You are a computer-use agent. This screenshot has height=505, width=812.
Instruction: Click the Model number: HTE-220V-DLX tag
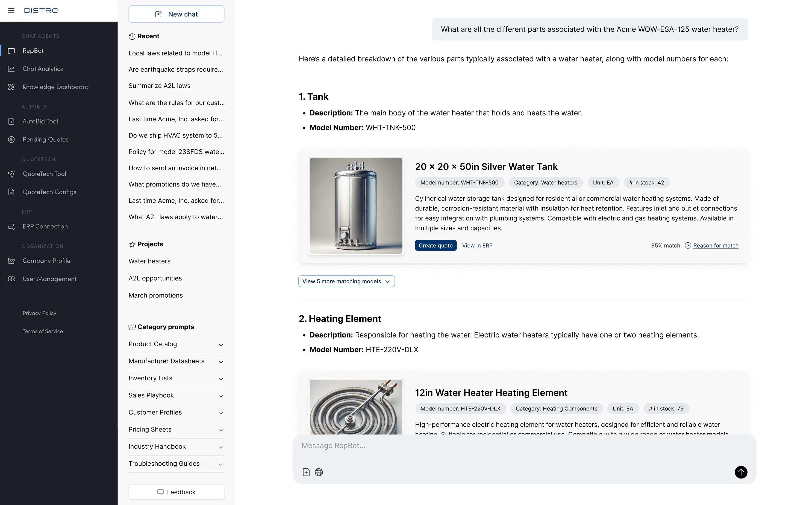click(460, 409)
